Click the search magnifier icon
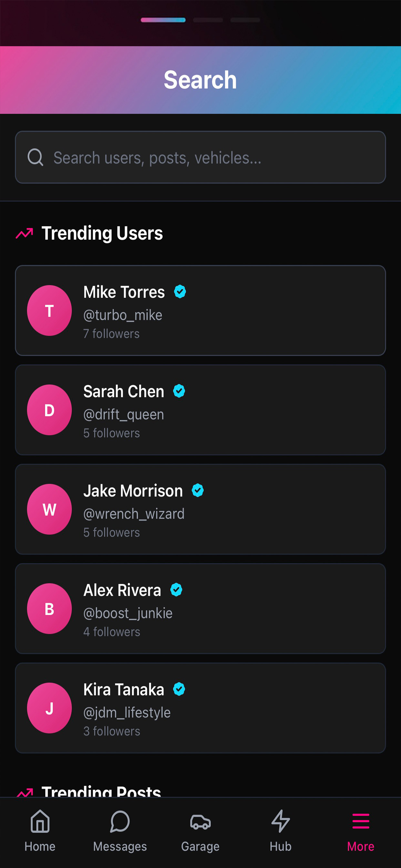This screenshot has width=401, height=868. tap(35, 157)
